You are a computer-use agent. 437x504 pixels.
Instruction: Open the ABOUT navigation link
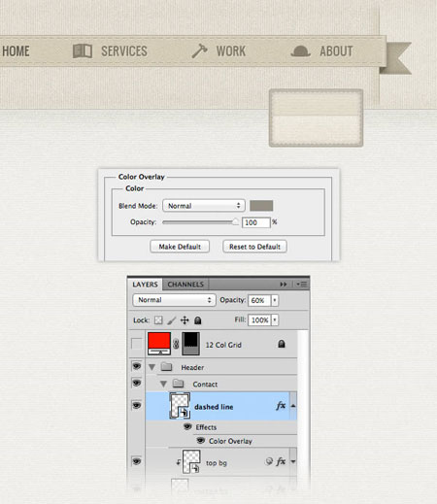[336, 51]
